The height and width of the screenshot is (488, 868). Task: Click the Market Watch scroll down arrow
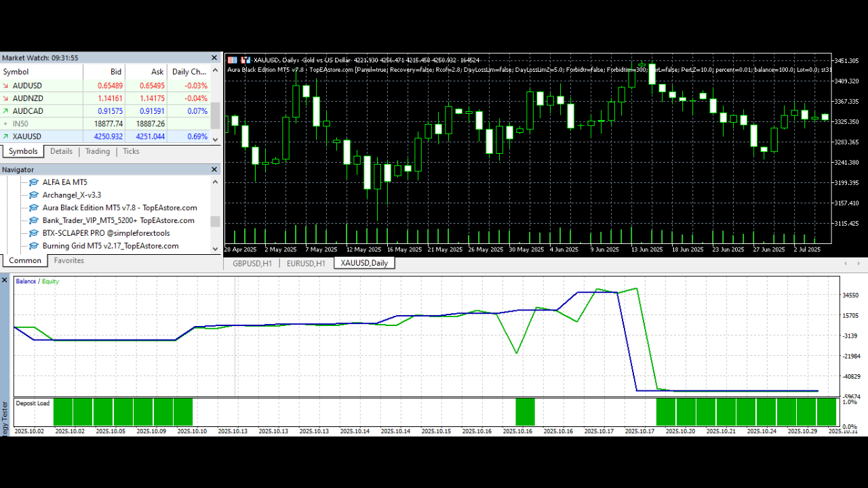tap(216, 139)
